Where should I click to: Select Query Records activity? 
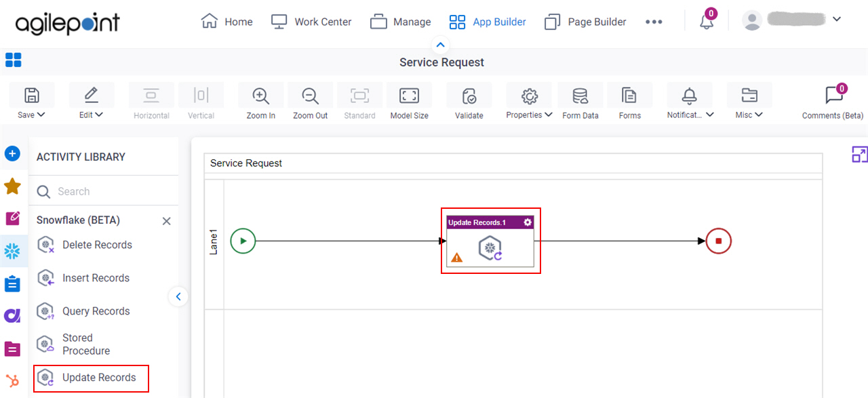coord(83,311)
